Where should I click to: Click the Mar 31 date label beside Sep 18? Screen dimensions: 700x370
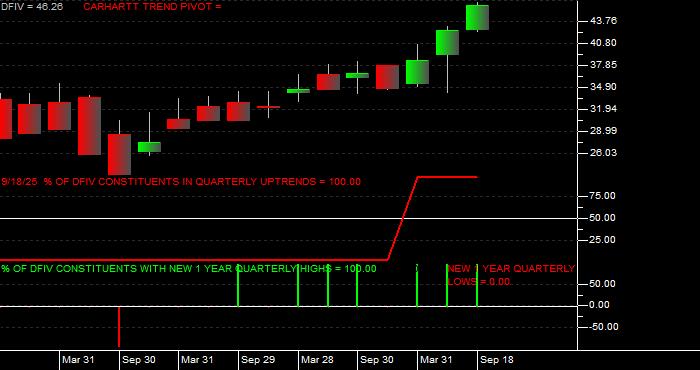coord(437,360)
